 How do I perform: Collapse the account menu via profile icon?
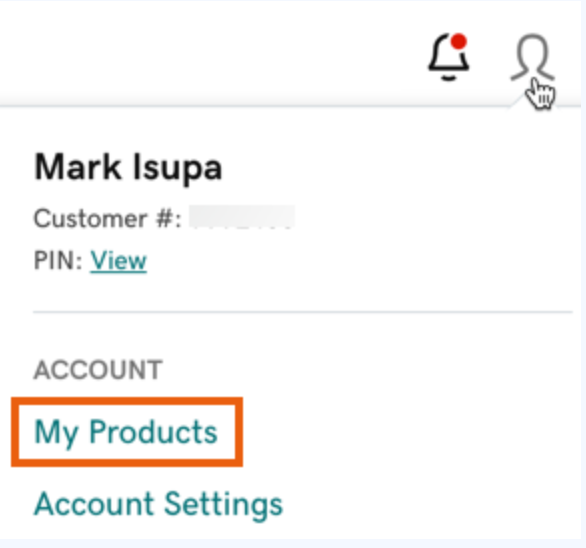pos(533,57)
